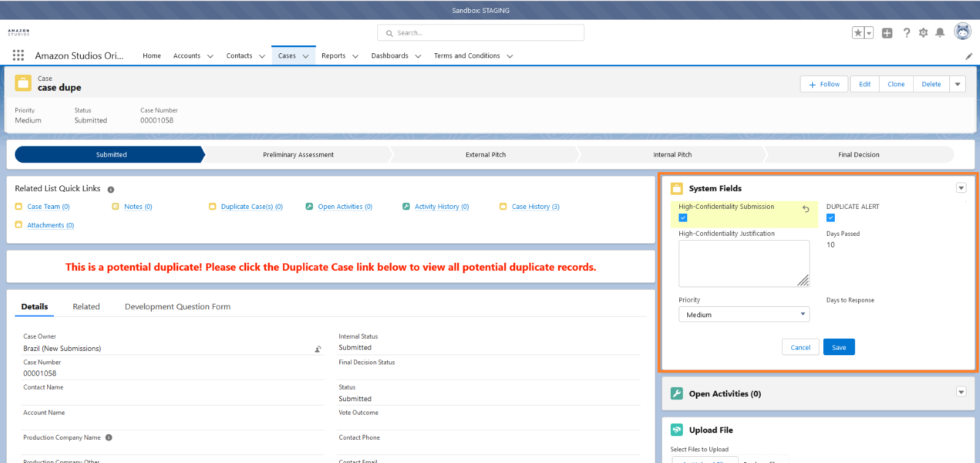Open the Accounts tab

(x=187, y=56)
